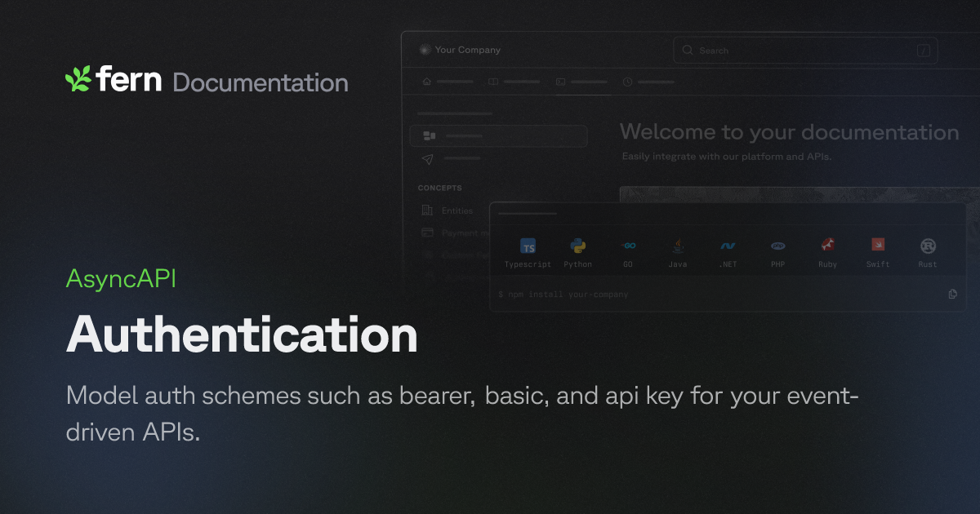Click the Model auth schemes description text
The image size is (980, 514).
(x=462, y=414)
